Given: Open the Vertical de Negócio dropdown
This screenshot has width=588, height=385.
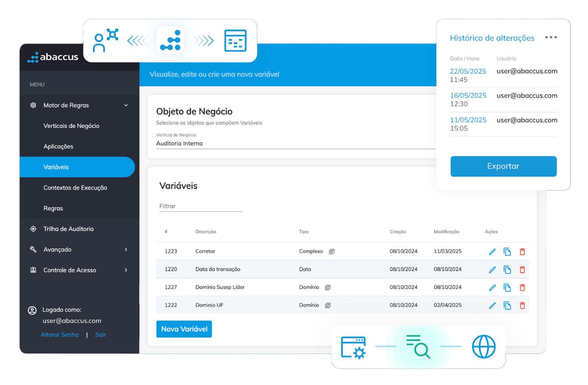Looking at the screenshot, I should point(296,143).
